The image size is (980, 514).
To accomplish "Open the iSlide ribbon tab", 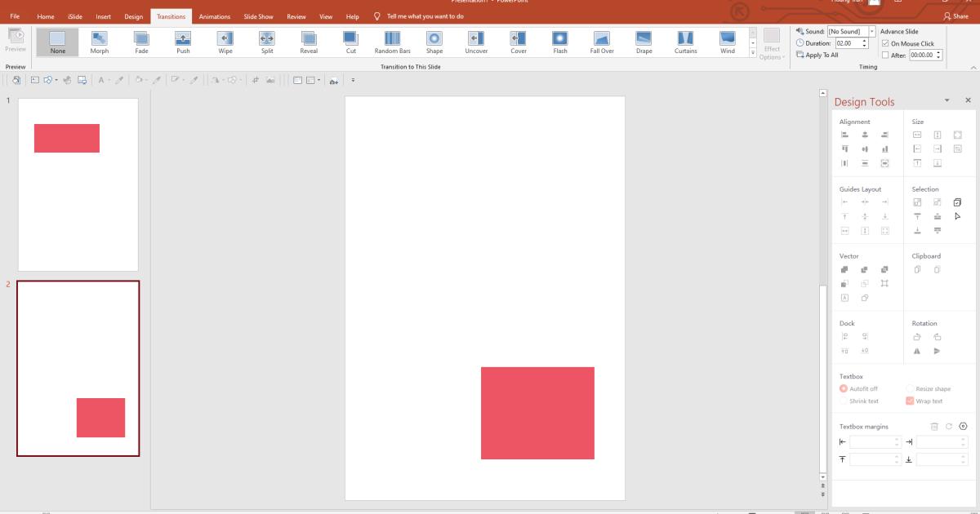I will point(74,16).
